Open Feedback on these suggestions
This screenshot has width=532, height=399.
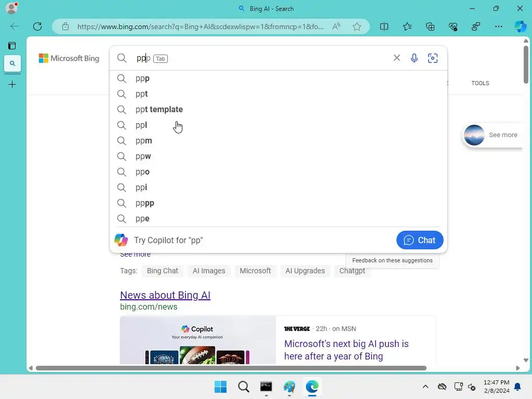(392, 261)
